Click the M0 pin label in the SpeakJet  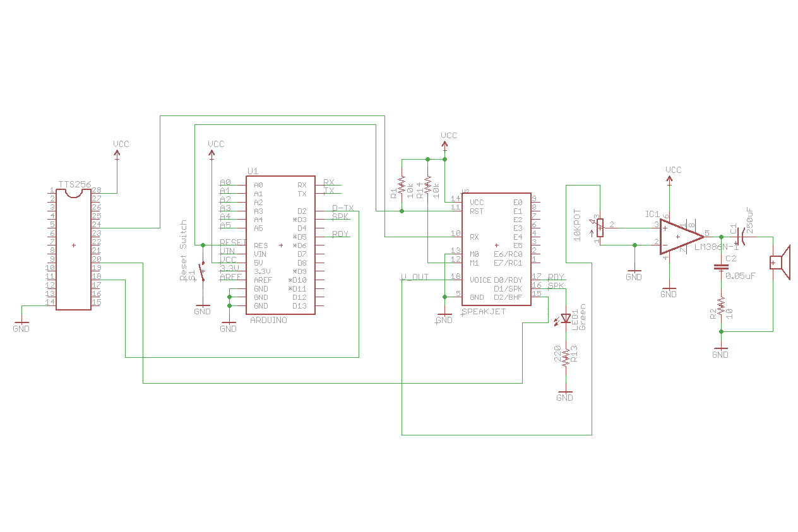click(474, 254)
